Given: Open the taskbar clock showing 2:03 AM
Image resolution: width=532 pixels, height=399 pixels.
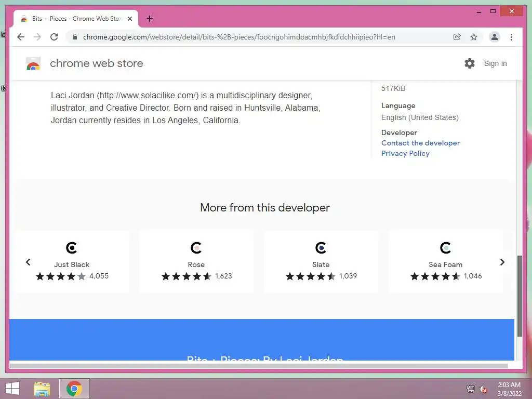Looking at the screenshot, I should (x=509, y=389).
